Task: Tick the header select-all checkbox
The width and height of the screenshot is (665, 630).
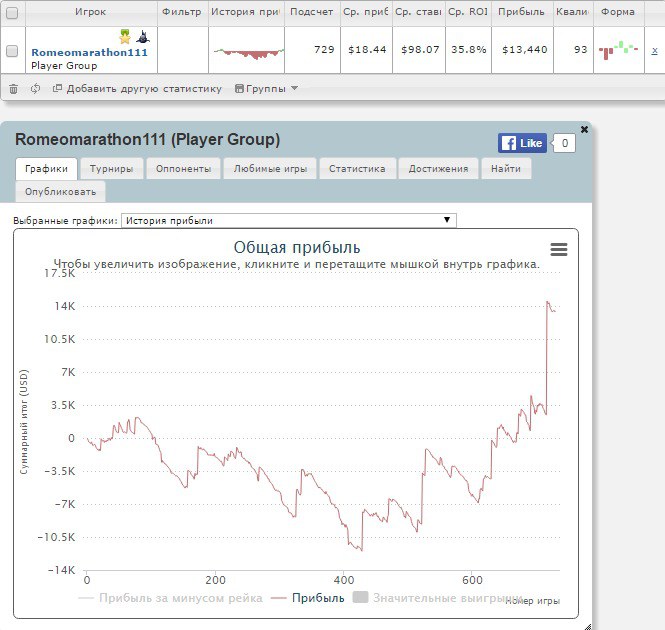Action: point(12,12)
